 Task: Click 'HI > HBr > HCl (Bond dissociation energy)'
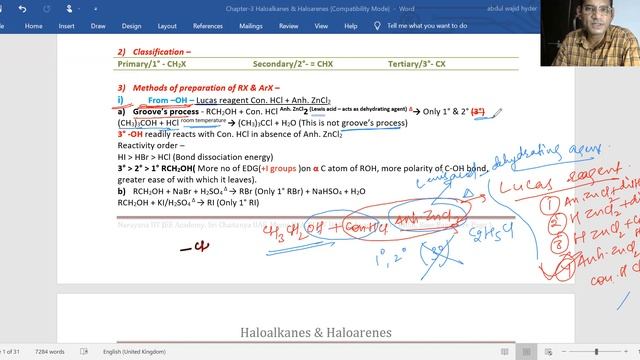point(195,157)
